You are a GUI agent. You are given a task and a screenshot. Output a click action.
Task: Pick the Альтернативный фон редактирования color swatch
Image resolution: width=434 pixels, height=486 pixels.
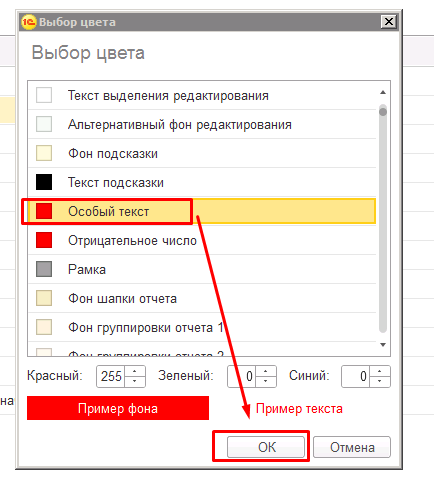click(x=44, y=124)
